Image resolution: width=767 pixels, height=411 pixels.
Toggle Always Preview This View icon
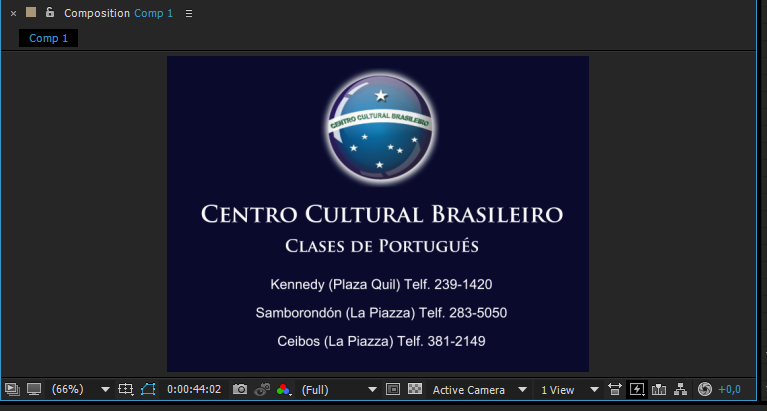(12, 389)
